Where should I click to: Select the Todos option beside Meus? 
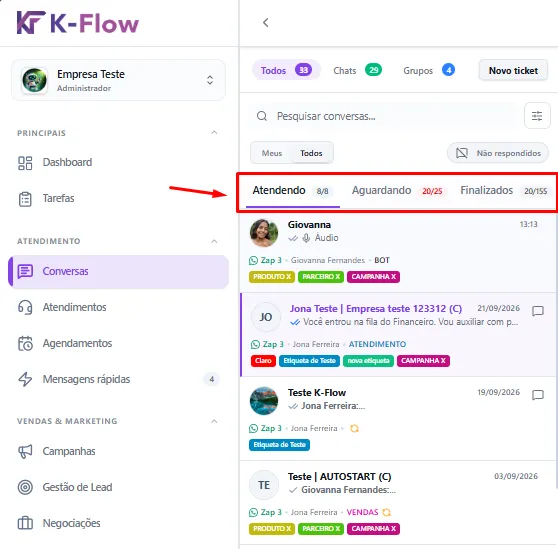coord(311,153)
